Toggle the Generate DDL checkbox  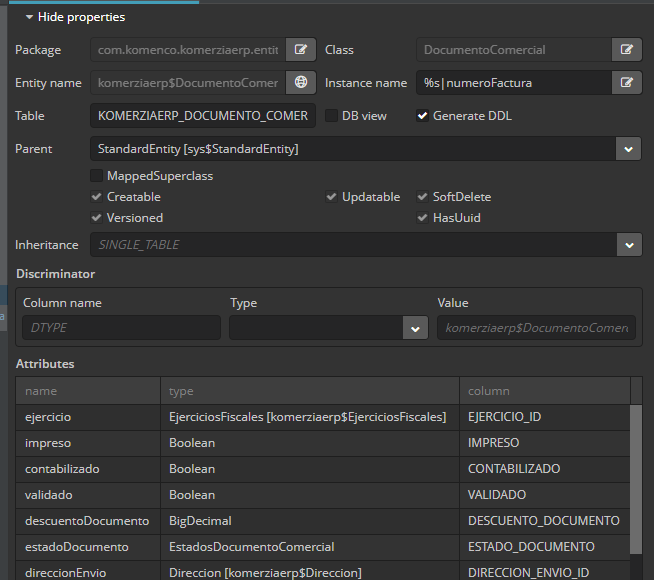pyautogui.click(x=423, y=116)
